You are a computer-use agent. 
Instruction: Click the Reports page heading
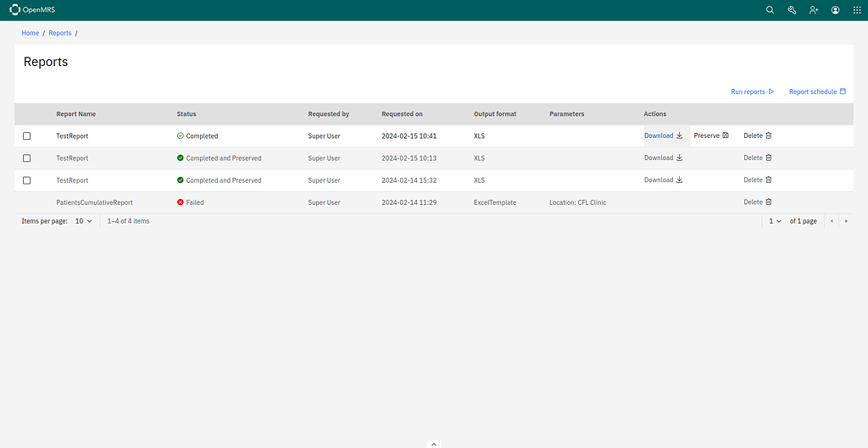point(46,62)
